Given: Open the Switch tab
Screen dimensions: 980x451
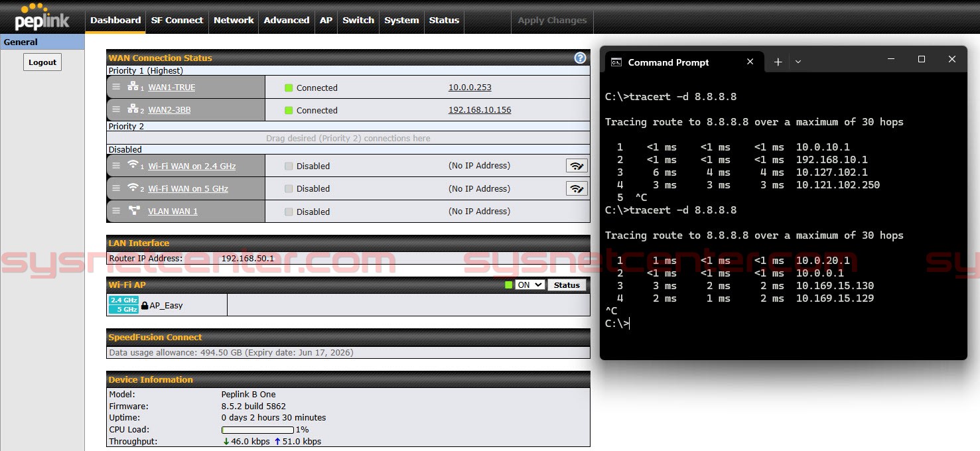Looking at the screenshot, I should [358, 21].
